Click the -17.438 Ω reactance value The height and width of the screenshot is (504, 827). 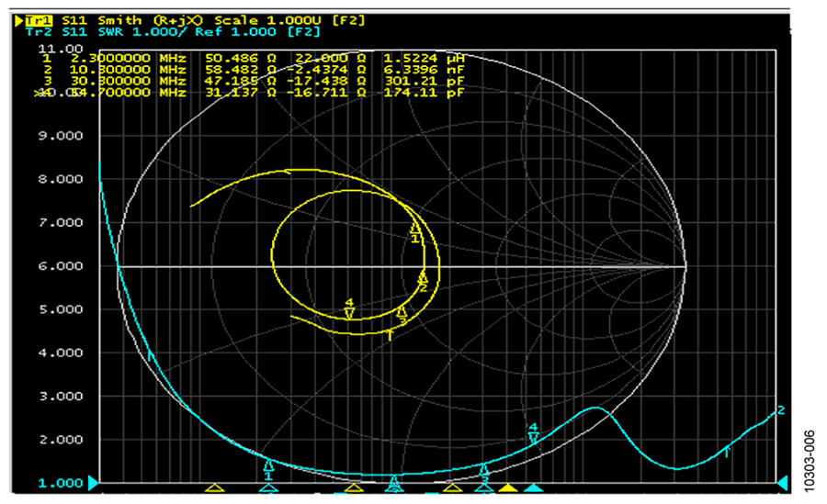pyautogui.click(x=326, y=81)
